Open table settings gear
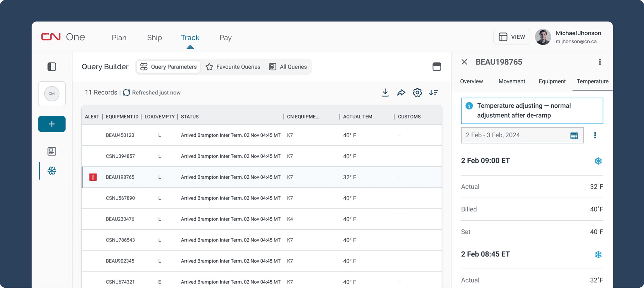644x288 pixels. (x=417, y=93)
